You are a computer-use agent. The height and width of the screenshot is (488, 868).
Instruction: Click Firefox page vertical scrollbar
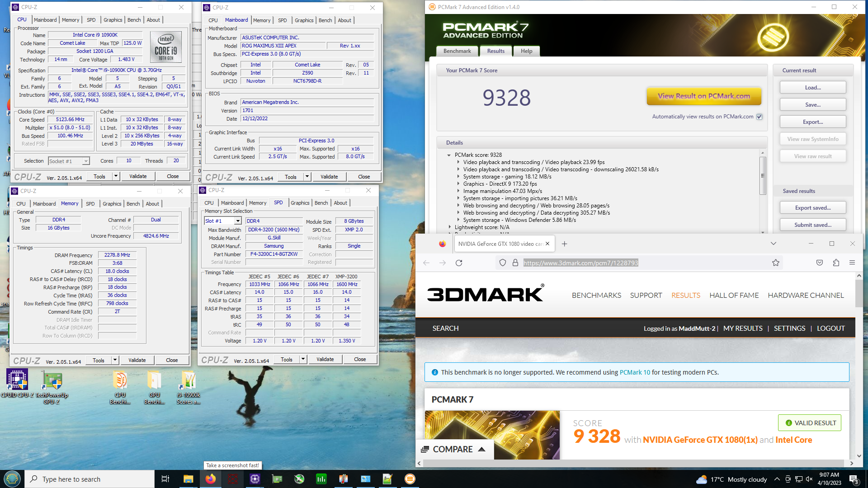point(859,294)
